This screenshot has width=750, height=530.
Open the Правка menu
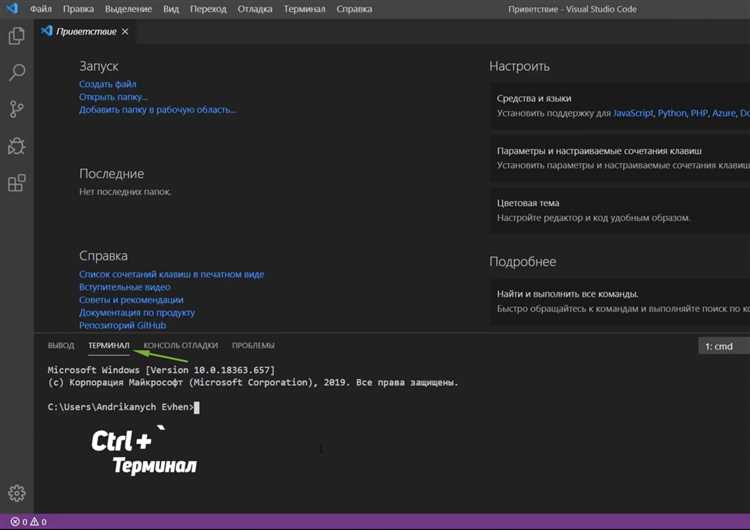78,9
